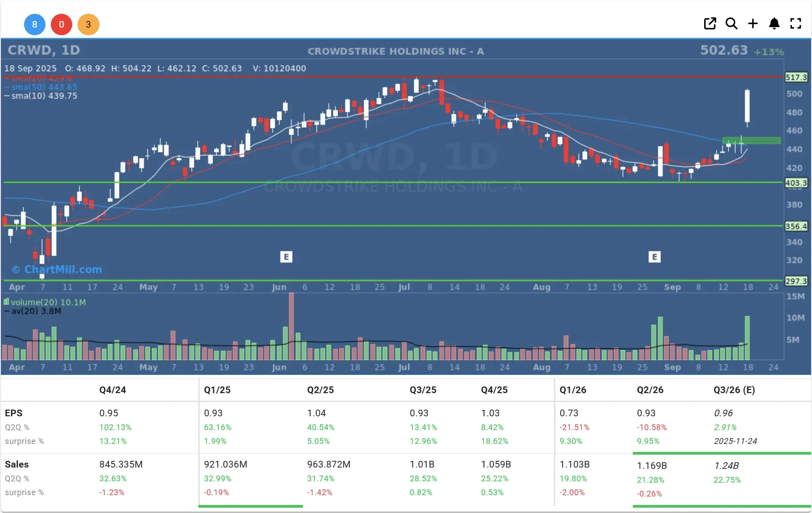Click the Q1/25 column header
The image size is (812, 513).
click(217, 390)
